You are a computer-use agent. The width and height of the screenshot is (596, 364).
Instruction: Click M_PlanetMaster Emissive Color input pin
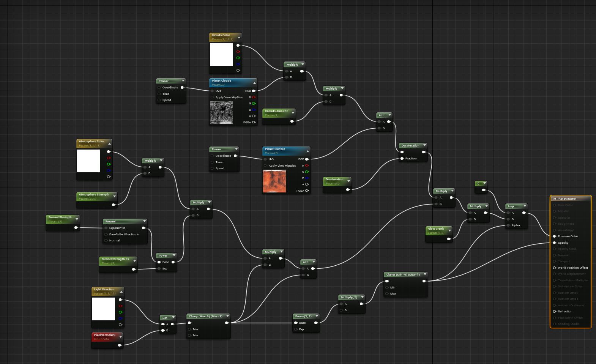(555, 236)
